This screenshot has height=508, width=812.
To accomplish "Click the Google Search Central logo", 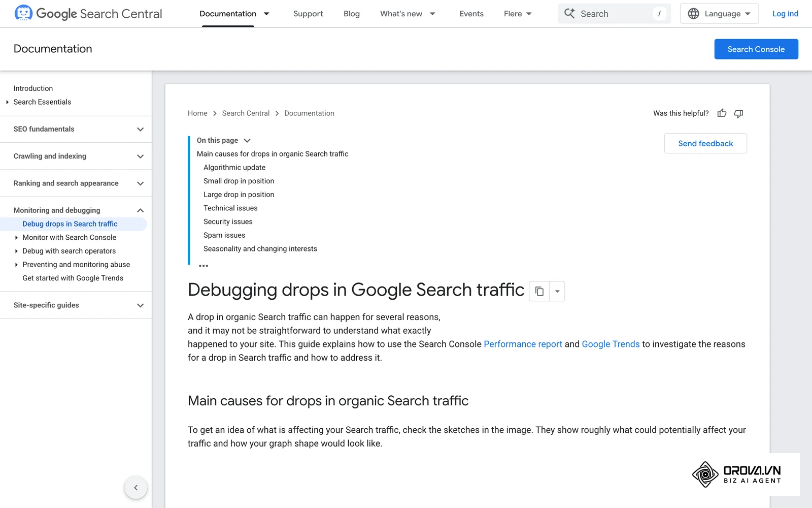I will pos(88,13).
